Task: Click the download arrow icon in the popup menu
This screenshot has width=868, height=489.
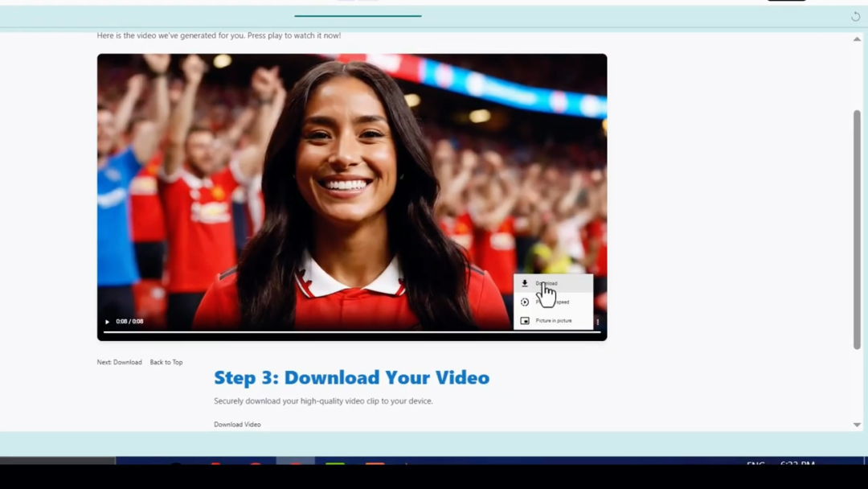Action: [525, 284]
